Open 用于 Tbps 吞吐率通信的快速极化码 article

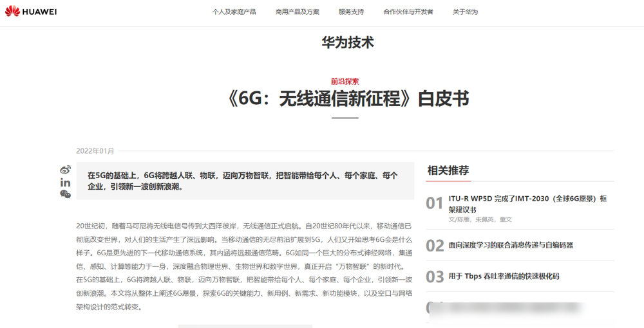pos(504,277)
